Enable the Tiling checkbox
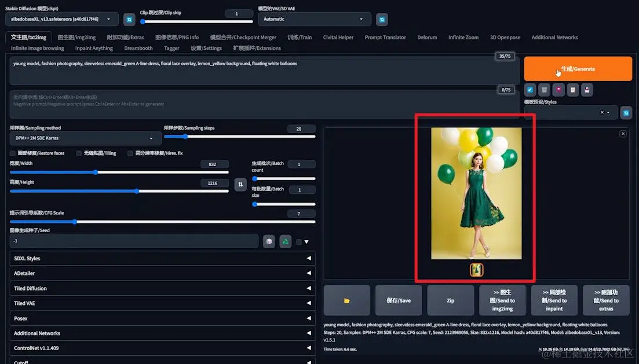This screenshot has height=364, width=639. coord(79,153)
